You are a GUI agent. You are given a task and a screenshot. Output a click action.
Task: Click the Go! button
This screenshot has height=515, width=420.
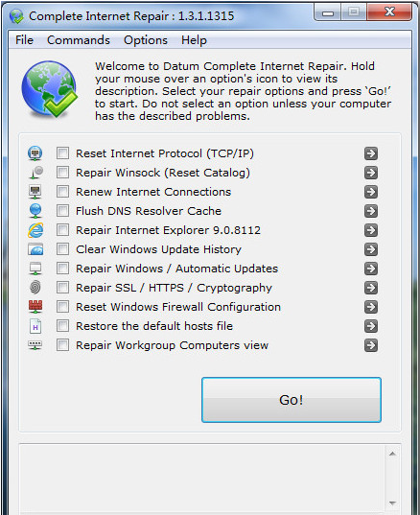[x=292, y=400]
